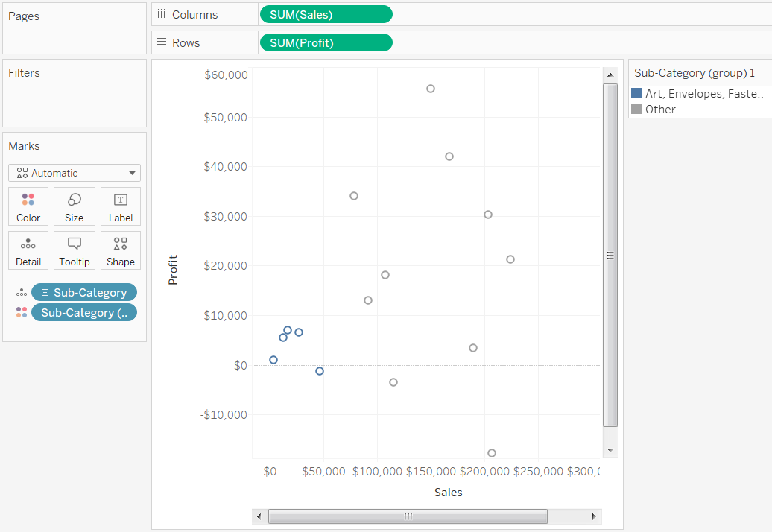Select the SUM(Profit) pill on Rows
The image size is (772, 532).
coord(326,42)
